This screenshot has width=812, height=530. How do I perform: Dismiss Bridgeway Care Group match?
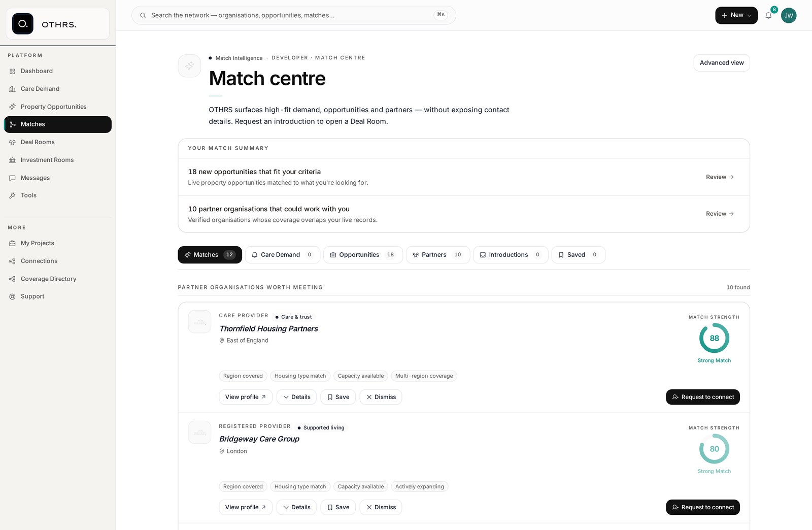381,507
